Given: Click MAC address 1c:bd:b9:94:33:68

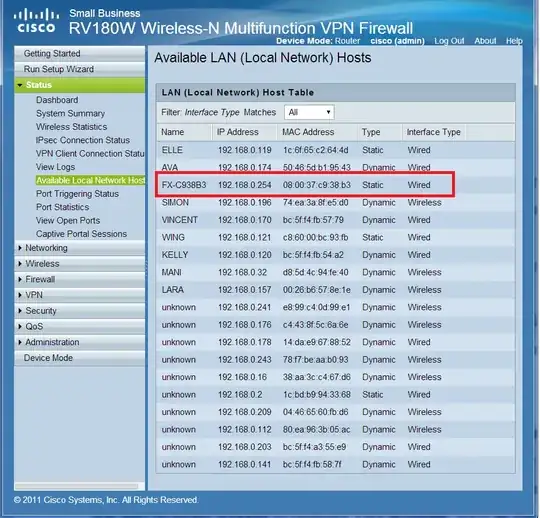Looking at the screenshot, I should (x=317, y=395).
